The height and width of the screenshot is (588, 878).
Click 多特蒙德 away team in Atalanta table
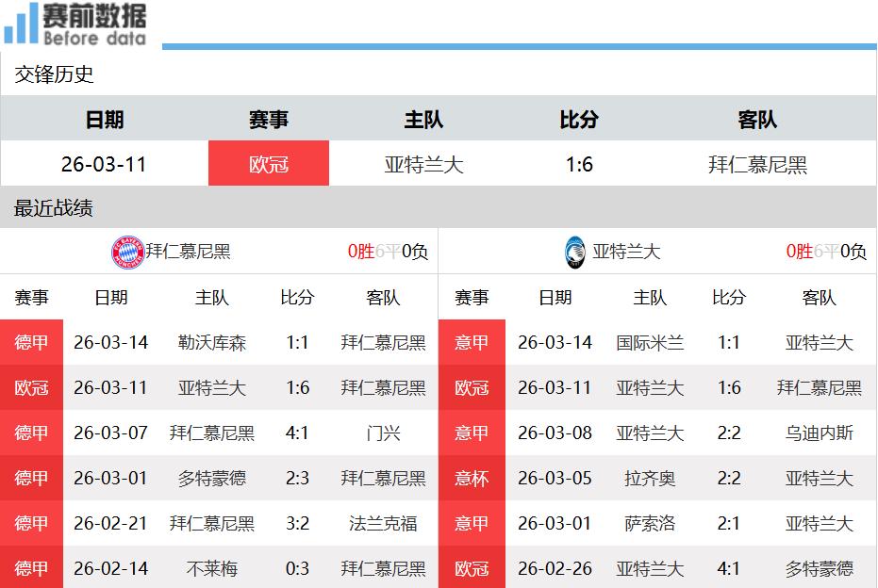click(x=820, y=569)
